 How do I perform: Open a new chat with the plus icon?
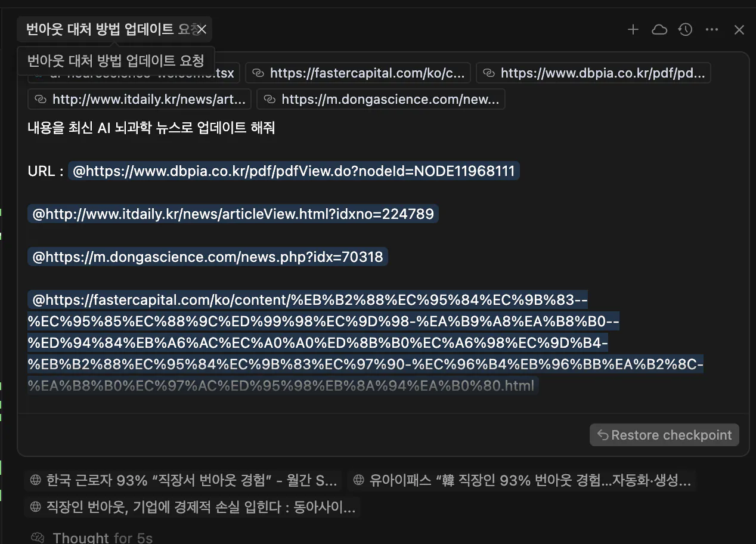[633, 29]
